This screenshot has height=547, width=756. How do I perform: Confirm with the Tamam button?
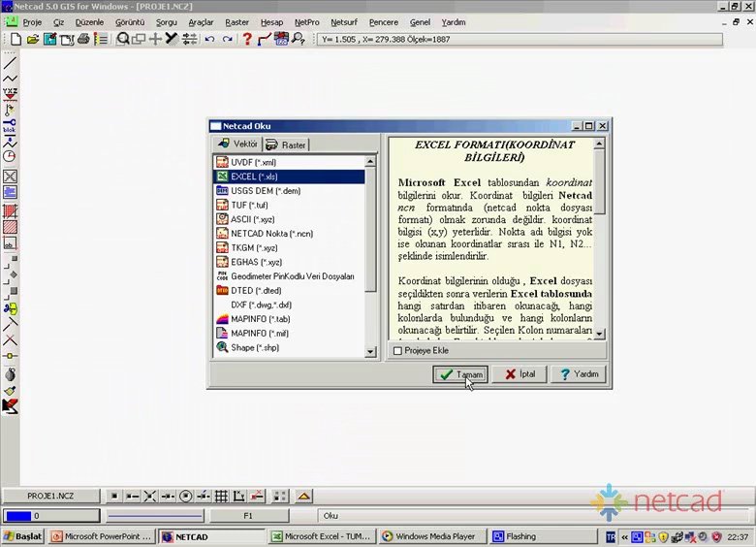(x=460, y=374)
